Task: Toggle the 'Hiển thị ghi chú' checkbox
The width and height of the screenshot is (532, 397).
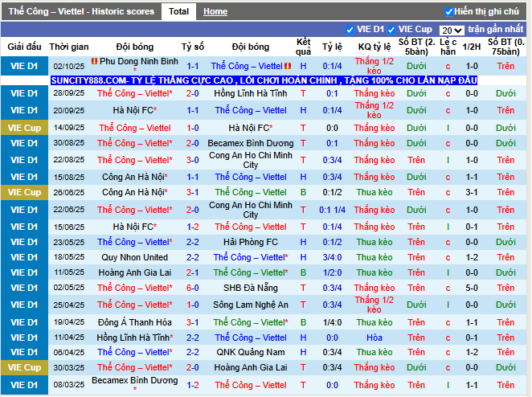Action: point(449,12)
